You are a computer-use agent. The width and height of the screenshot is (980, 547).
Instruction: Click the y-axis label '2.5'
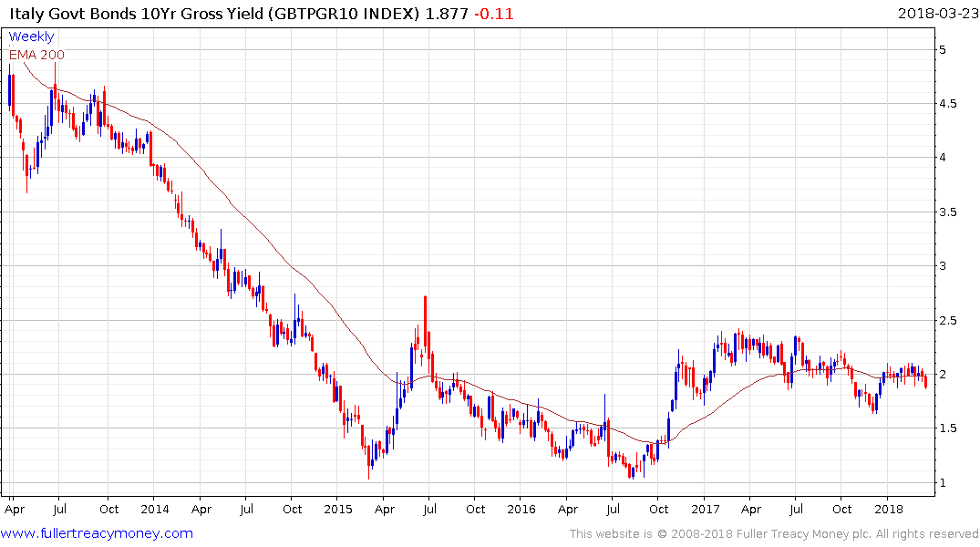tap(947, 321)
